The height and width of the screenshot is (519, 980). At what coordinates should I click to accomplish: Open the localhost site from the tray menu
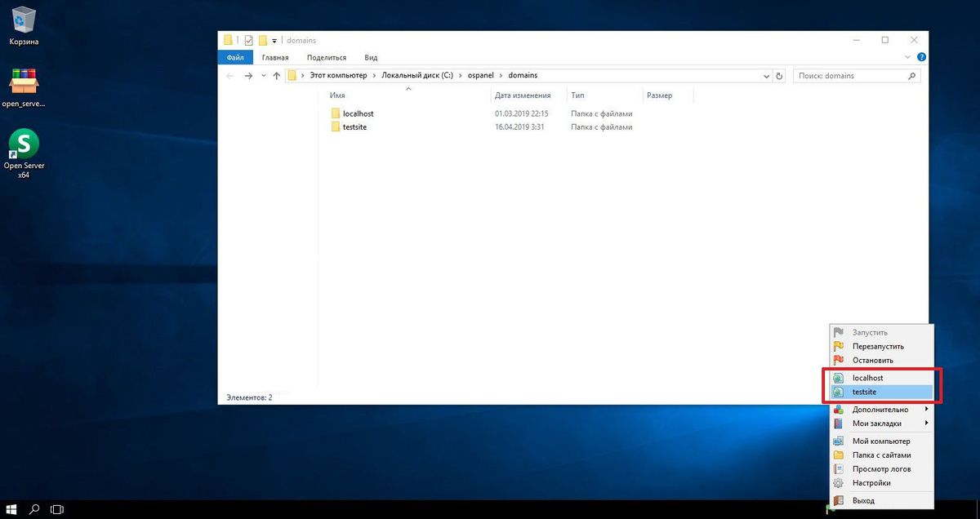(881, 378)
